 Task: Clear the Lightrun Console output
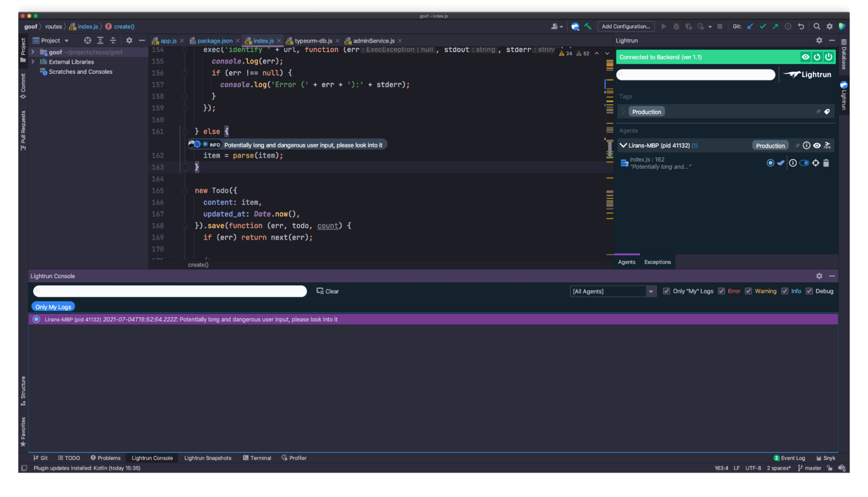328,291
